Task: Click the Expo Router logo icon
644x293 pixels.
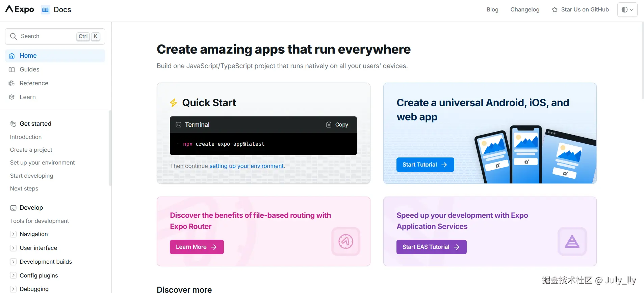Action: (x=346, y=241)
